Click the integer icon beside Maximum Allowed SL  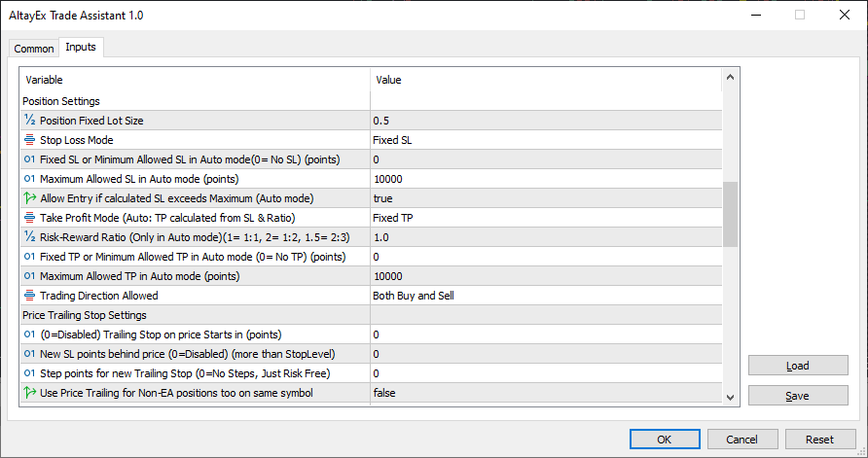pos(30,179)
